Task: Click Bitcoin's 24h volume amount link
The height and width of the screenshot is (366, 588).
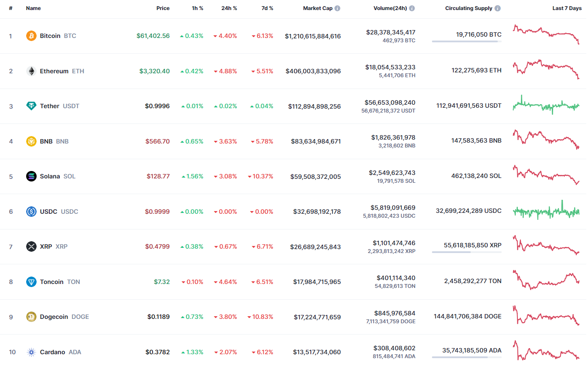Action: pos(390,32)
